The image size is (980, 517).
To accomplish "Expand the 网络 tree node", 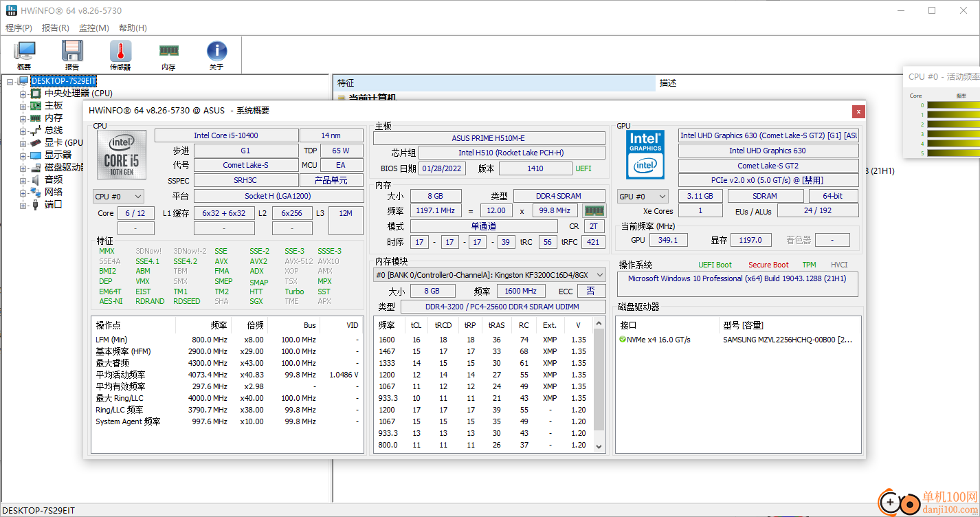I will coord(23,192).
